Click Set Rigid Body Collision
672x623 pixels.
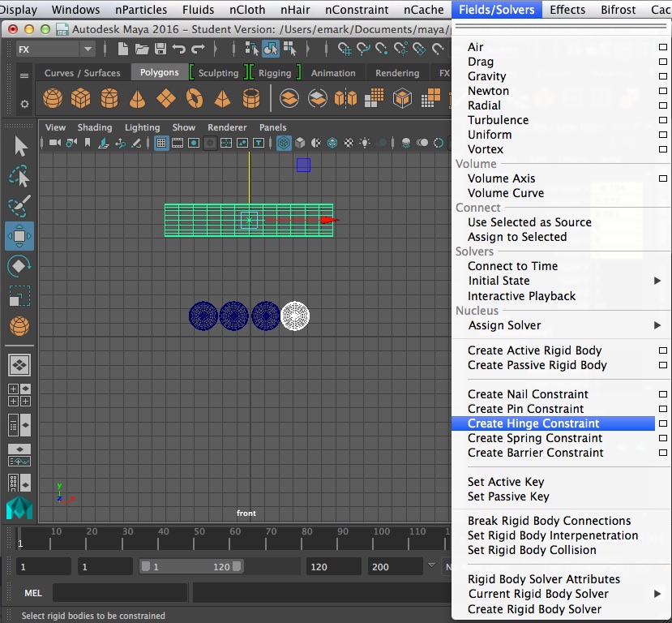click(532, 550)
